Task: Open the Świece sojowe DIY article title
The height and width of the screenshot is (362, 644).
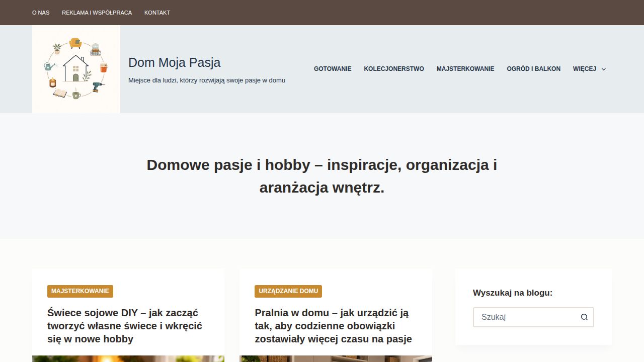Action: (x=125, y=326)
